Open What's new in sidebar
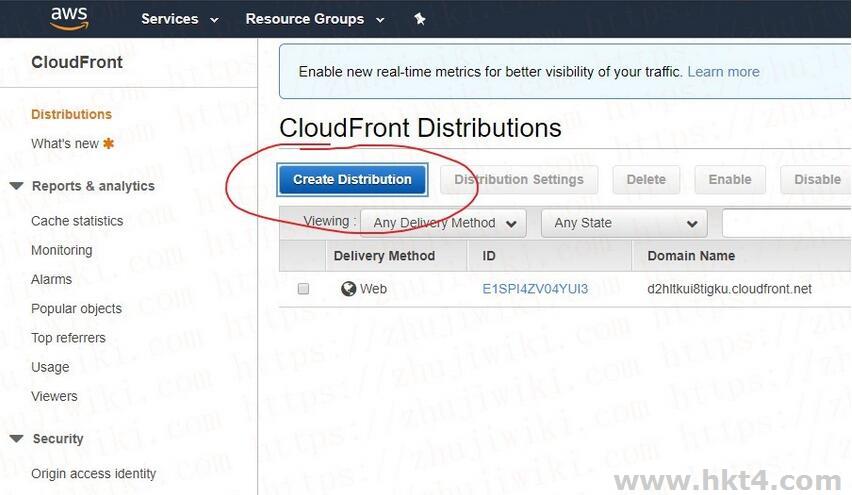 pyautogui.click(x=65, y=143)
